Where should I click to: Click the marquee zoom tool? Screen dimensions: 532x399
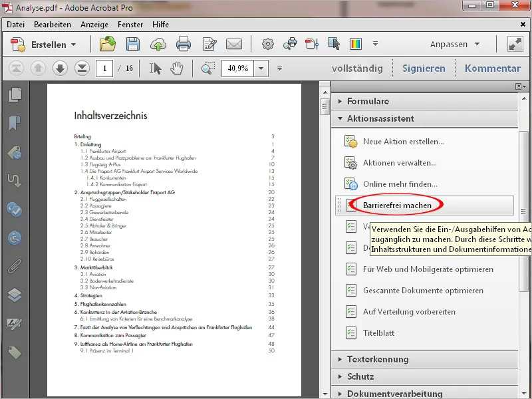207,68
